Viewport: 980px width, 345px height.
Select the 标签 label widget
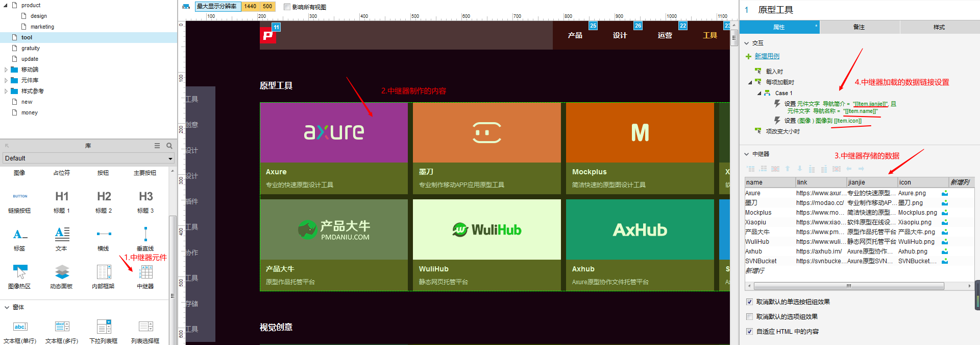coord(19,239)
